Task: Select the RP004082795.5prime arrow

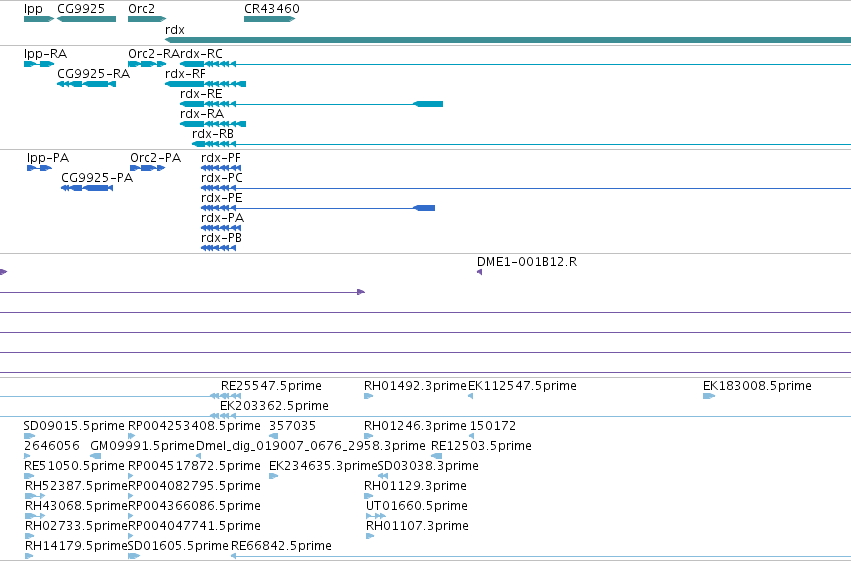Action: point(131,496)
